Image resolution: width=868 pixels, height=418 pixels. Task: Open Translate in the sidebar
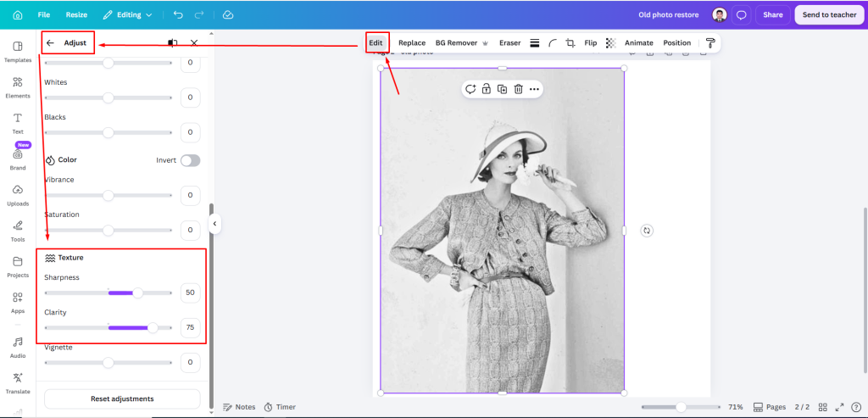click(x=18, y=383)
